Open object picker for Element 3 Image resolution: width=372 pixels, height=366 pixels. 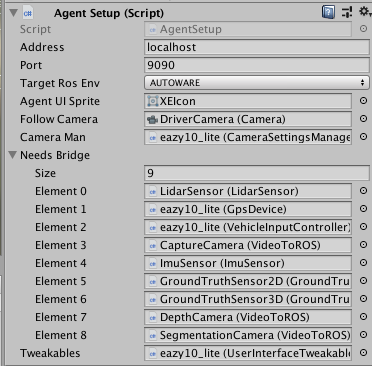[363, 245]
